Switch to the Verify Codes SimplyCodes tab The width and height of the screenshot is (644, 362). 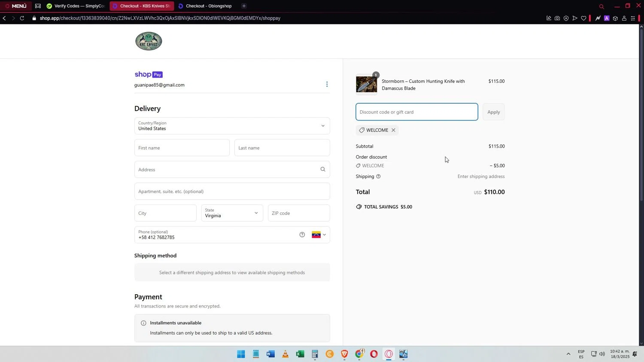click(76, 6)
